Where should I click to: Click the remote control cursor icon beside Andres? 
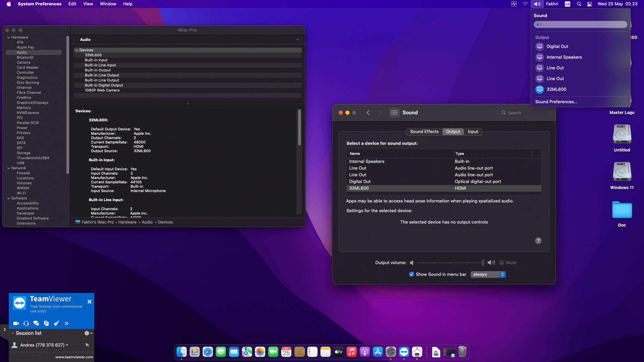87,345
